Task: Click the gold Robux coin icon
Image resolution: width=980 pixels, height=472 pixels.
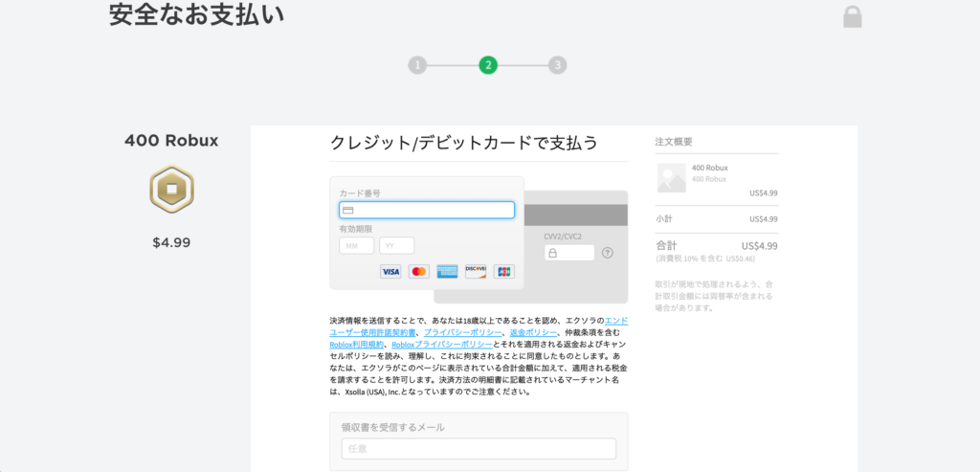Action: pyautogui.click(x=172, y=189)
